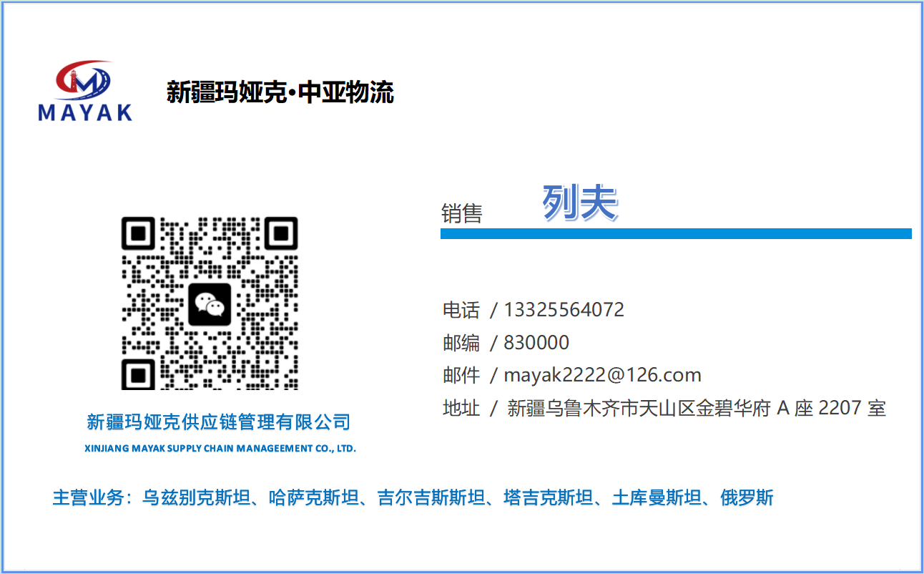Click the 地址 label
The height and width of the screenshot is (574, 924).
[461, 409]
